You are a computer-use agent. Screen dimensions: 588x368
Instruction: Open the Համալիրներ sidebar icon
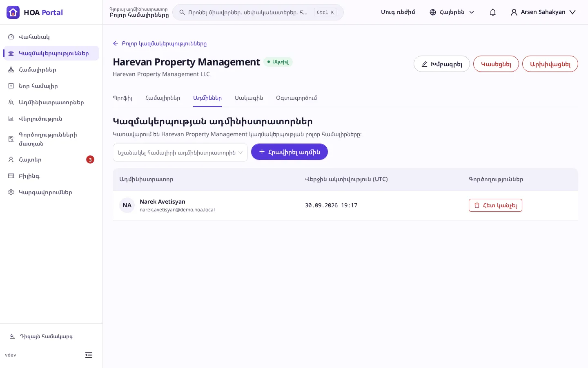(x=11, y=70)
